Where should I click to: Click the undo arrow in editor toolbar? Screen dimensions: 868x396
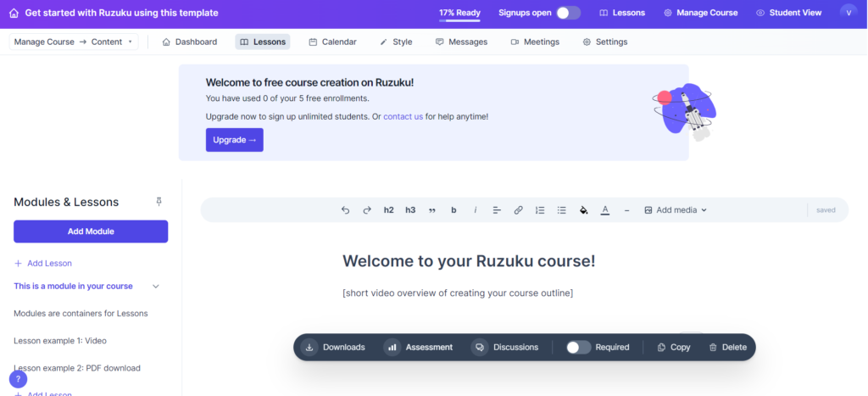tap(346, 210)
